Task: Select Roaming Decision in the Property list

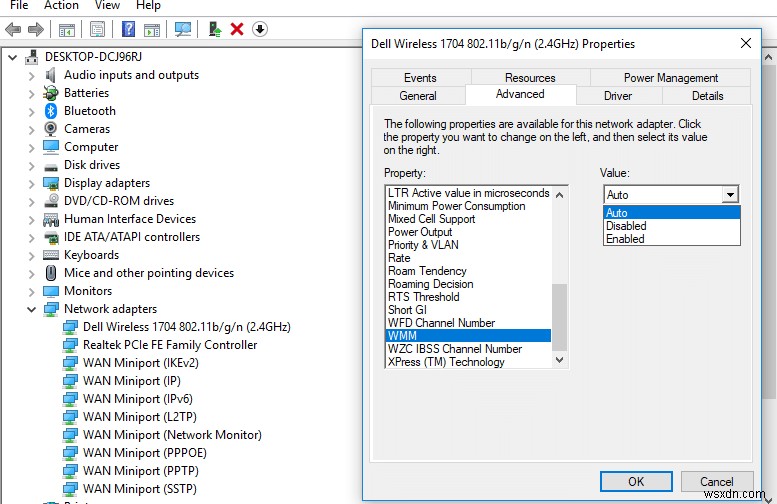Action: [x=431, y=284]
